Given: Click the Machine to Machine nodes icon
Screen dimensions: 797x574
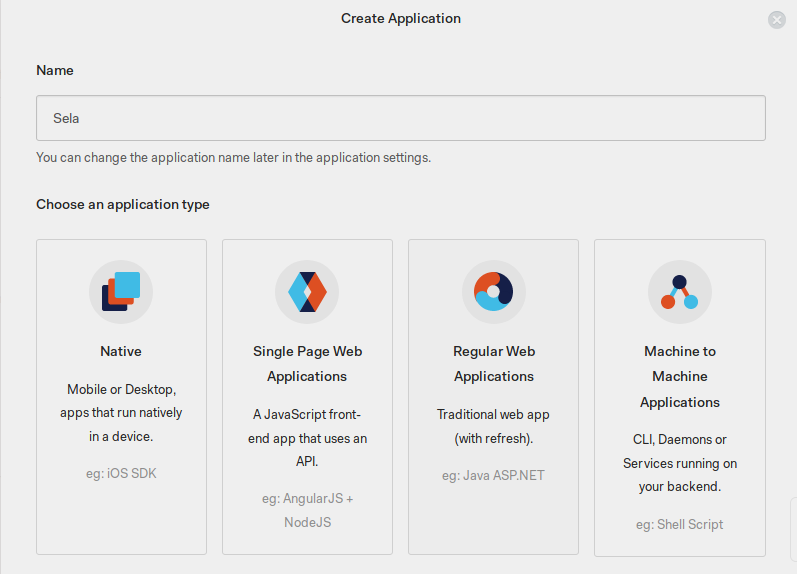Looking at the screenshot, I should coord(680,292).
